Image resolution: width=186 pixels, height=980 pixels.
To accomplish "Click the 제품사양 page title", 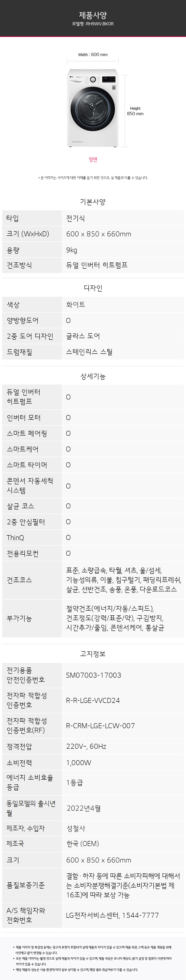I will pos(93,15).
